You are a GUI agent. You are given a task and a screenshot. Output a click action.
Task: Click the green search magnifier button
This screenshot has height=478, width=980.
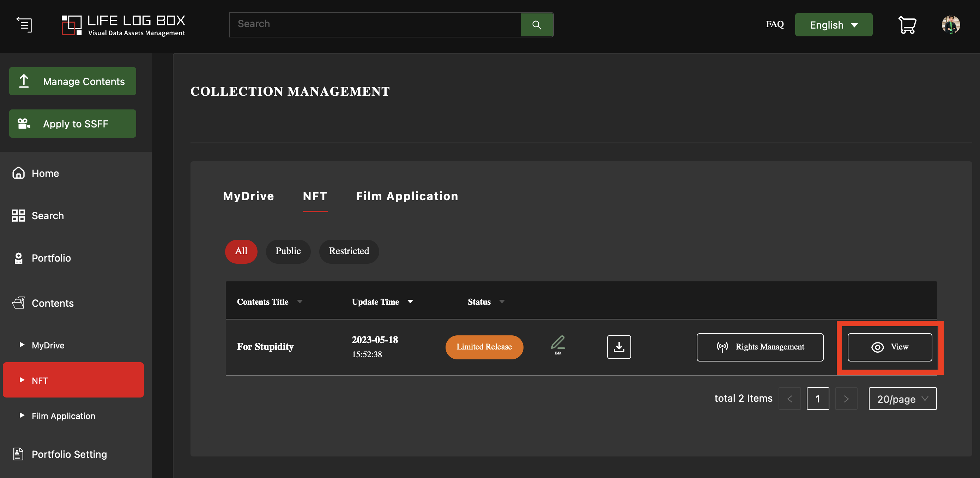[x=537, y=25]
